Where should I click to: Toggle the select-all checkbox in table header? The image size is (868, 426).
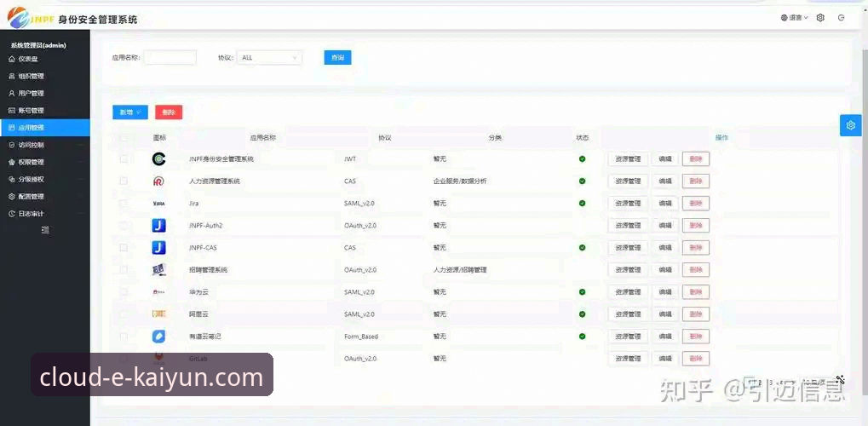coord(124,138)
